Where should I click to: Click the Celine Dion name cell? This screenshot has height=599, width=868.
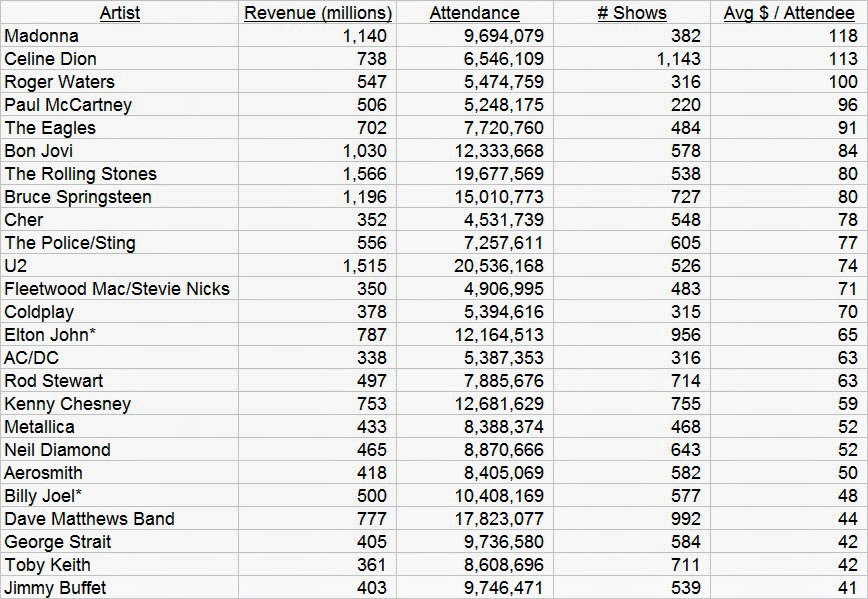tap(50, 59)
